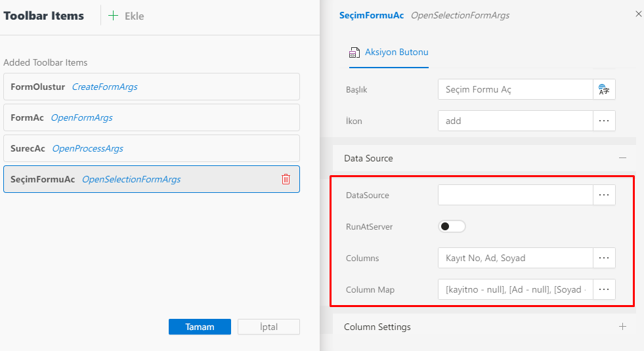Open the Columns ellipsis editor
The image size is (644, 351).
[x=605, y=258]
